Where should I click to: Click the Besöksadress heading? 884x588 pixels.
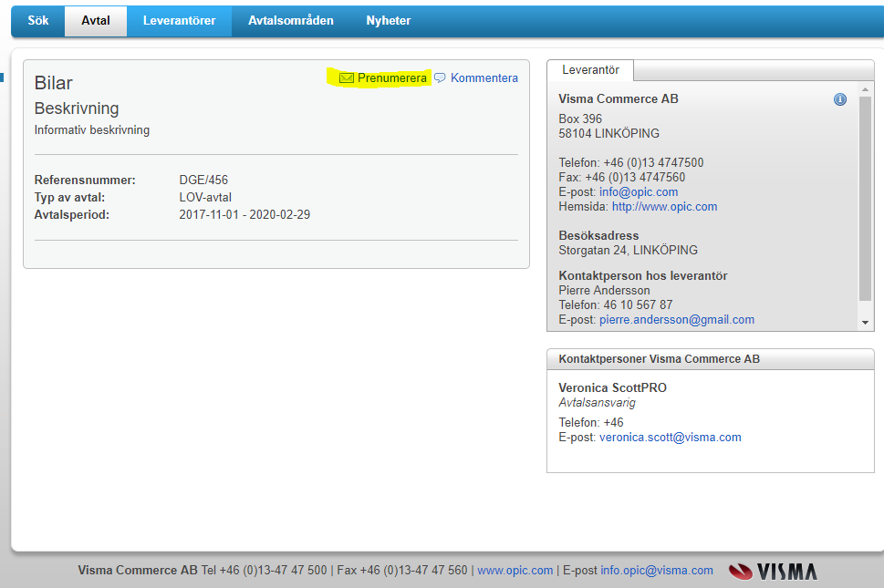click(598, 235)
